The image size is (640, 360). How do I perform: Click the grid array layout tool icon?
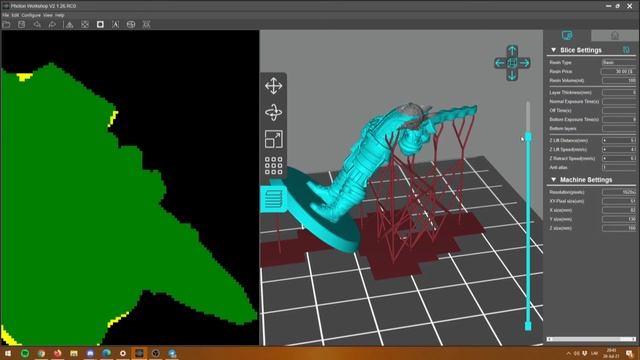pyautogui.click(x=273, y=166)
